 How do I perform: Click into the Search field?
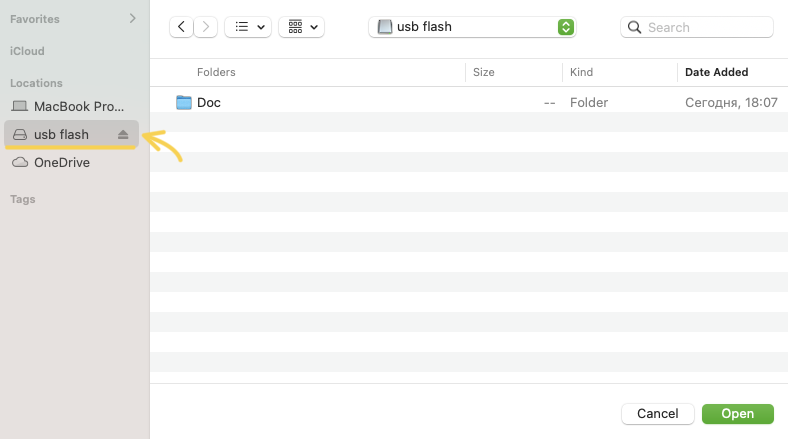point(697,27)
